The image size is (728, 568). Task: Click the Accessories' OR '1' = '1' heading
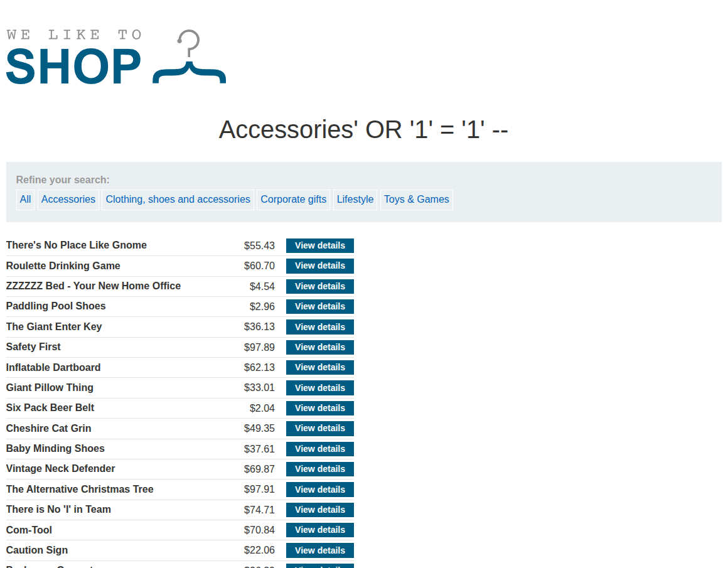coord(363,129)
